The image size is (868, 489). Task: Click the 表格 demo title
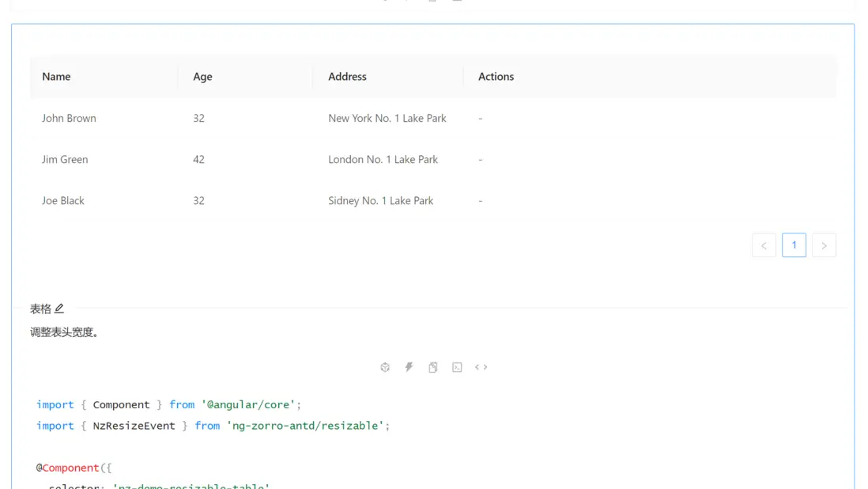(40, 309)
